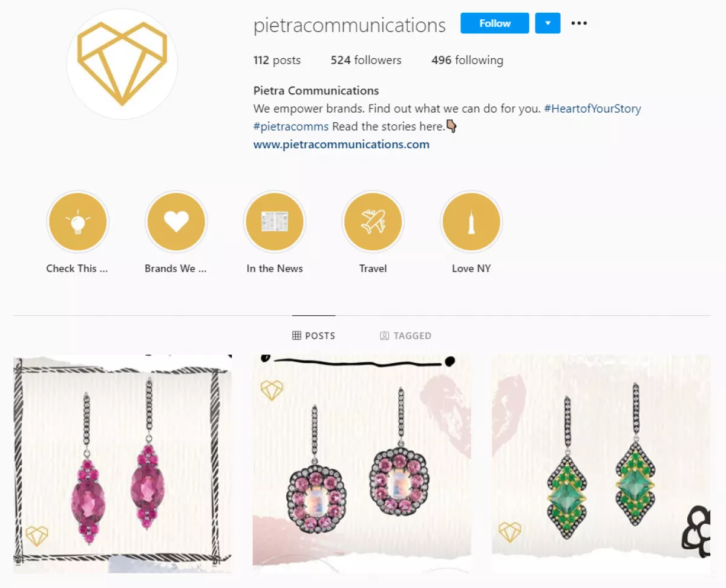The width and height of the screenshot is (726, 588).
Task: Open the #pietracomms hashtag link
Action: (291, 127)
